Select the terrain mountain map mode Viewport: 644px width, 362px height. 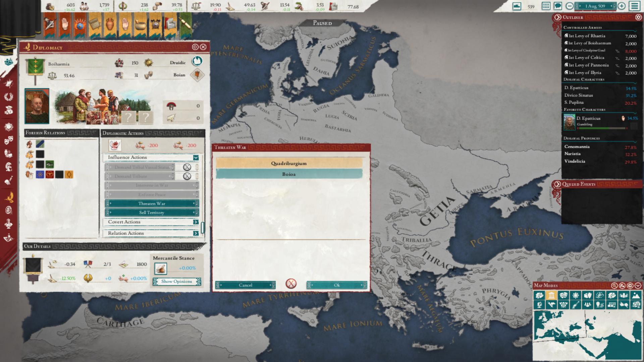[x=636, y=295]
